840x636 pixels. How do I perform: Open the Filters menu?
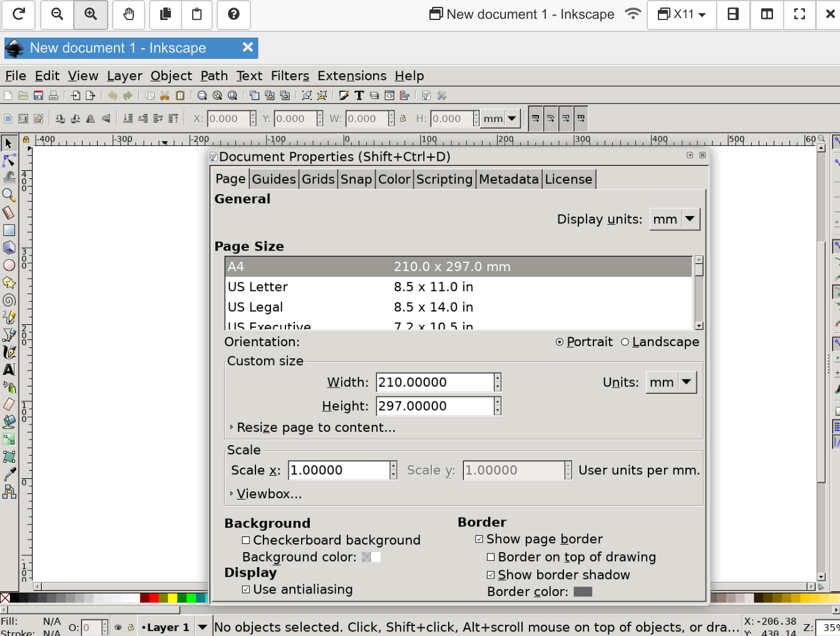pyautogui.click(x=290, y=76)
